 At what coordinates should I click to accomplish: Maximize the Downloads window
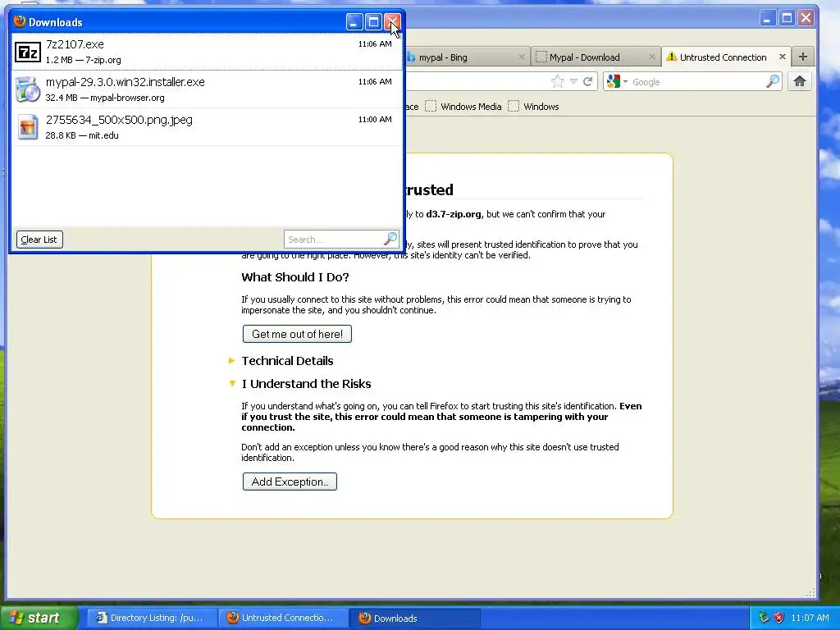coord(373,22)
